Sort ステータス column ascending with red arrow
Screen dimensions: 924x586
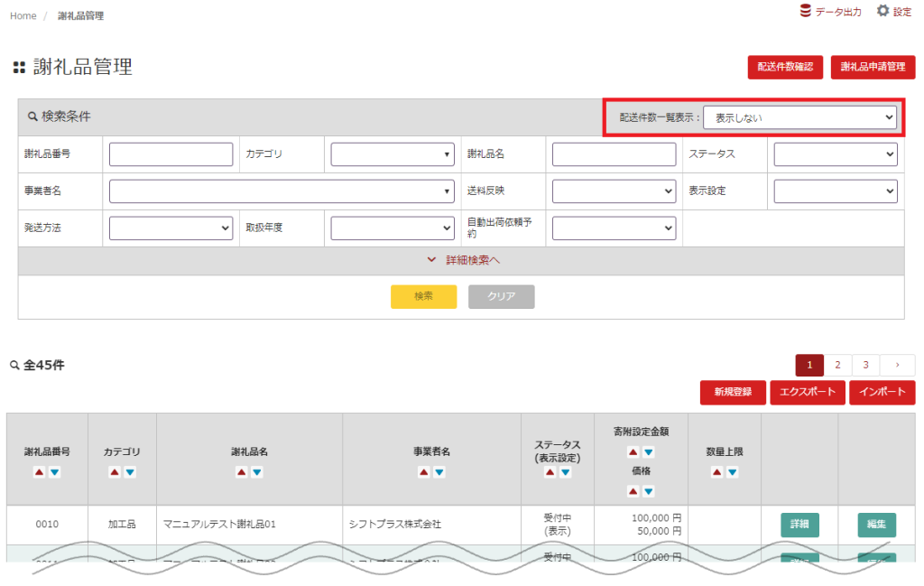(550, 472)
